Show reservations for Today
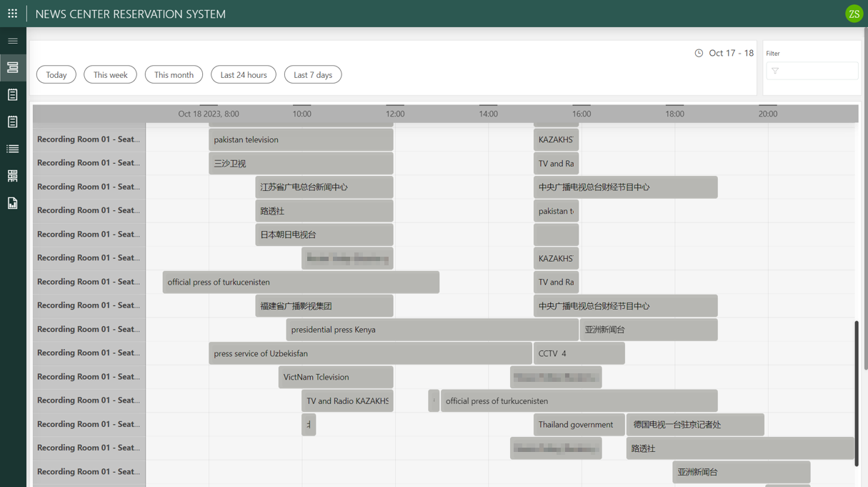The width and height of the screenshot is (868, 487). point(56,74)
